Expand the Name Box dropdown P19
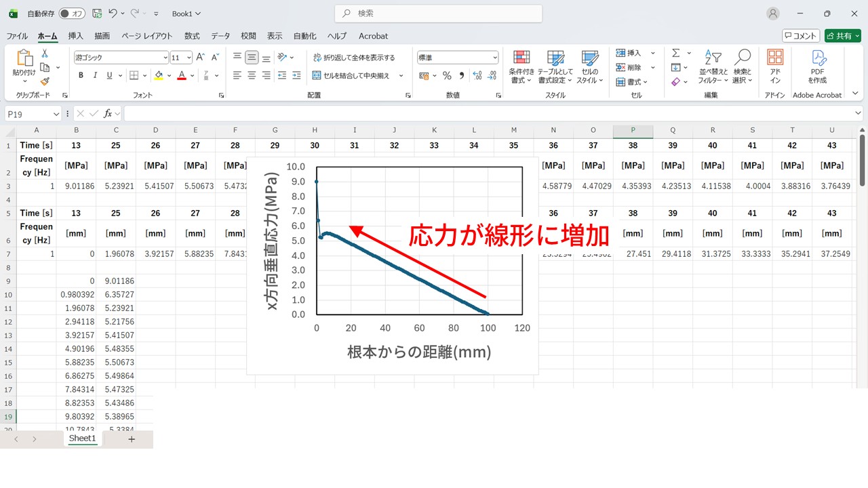The image size is (868, 488). (55, 115)
